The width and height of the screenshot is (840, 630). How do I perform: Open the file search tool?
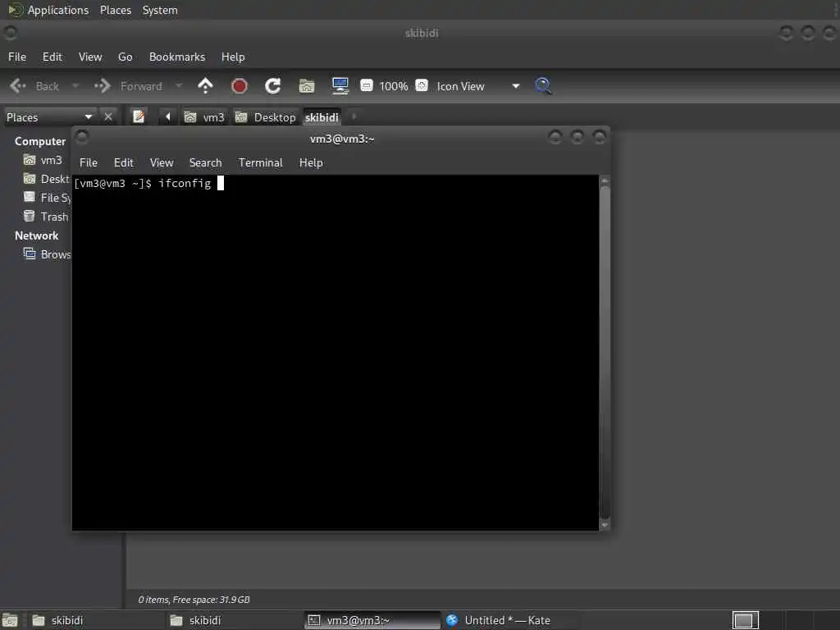(543, 85)
